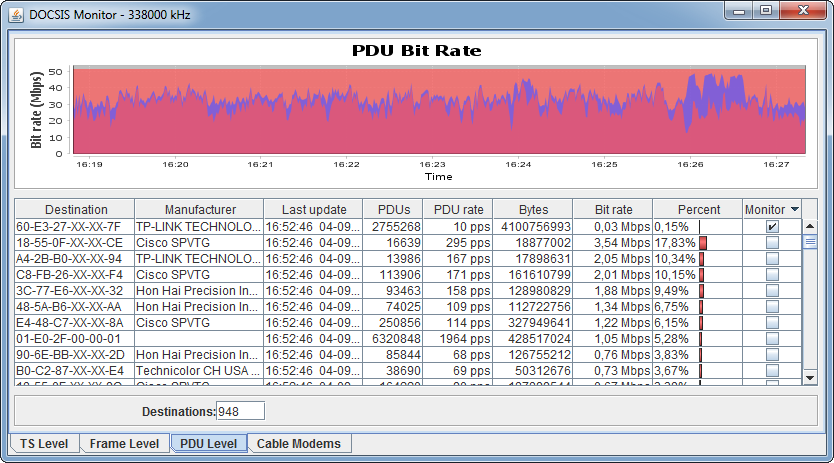Select the 90-6E-BB-XX-XX-2D destination cell
The width and height of the screenshot is (834, 463).
(x=74, y=354)
